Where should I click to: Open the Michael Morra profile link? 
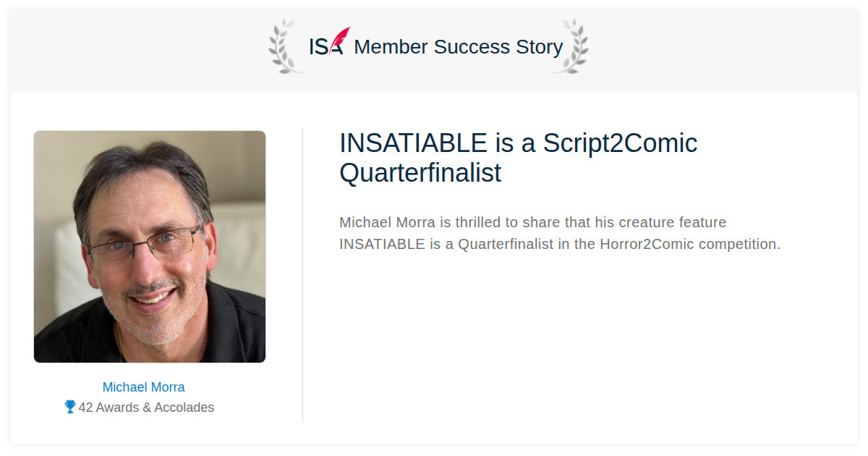(143, 387)
